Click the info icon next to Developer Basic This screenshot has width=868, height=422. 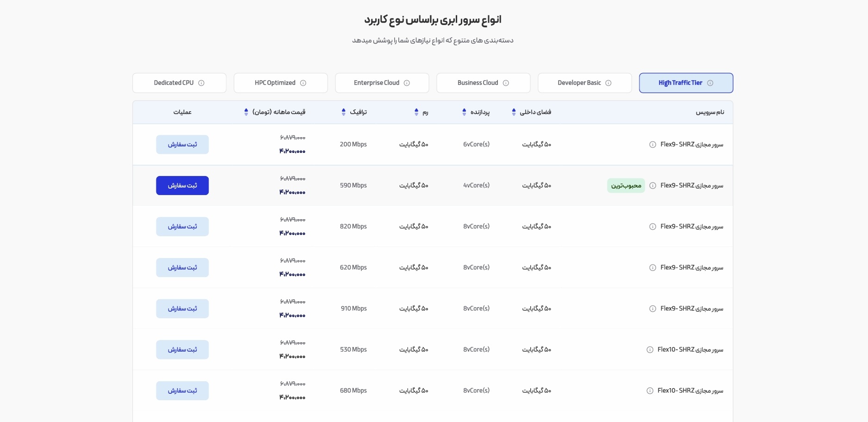tap(608, 83)
